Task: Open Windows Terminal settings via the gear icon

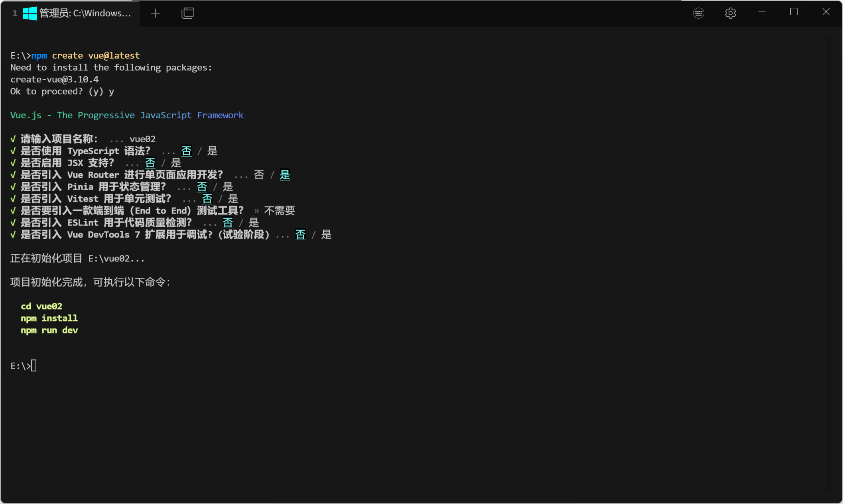Action: (x=731, y=13)
